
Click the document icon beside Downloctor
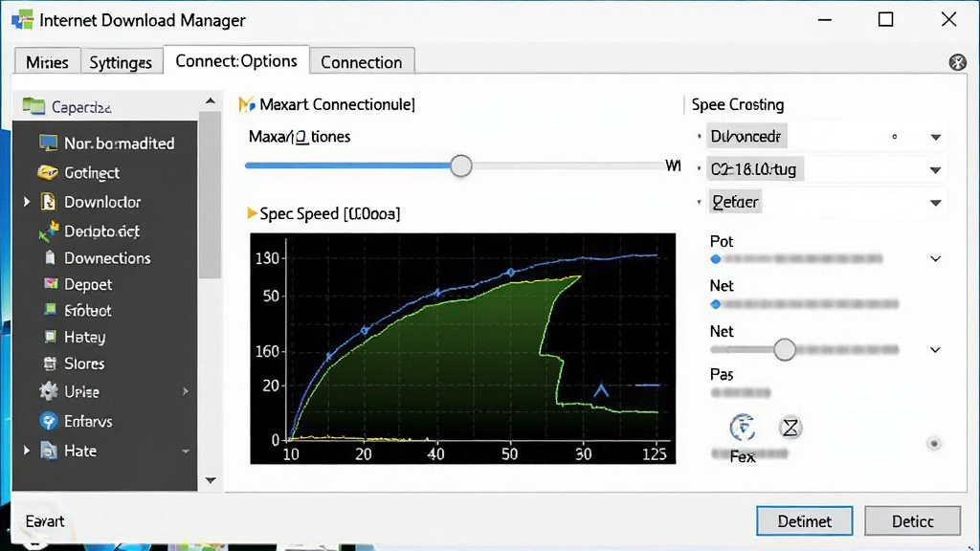(x=48, y=202)
